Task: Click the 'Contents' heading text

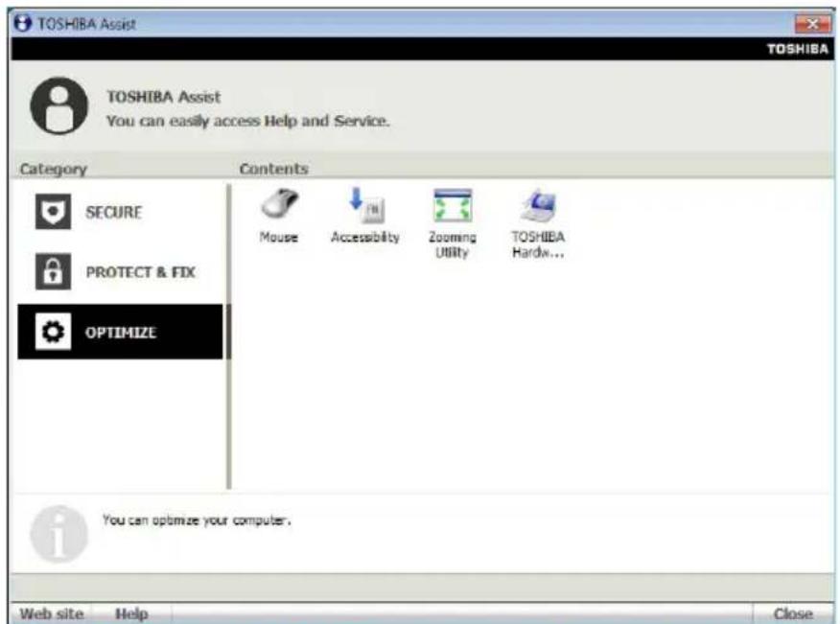Action: coord(273,169)
